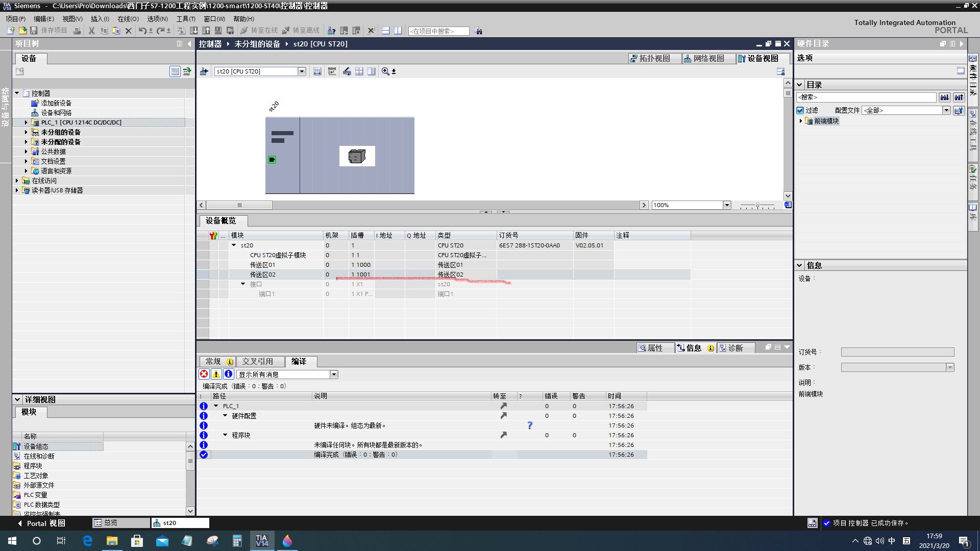The width and height of the screenshot is (980, 551).
Task: Click the Undo arrow icon
Action: tap(142, 31)
